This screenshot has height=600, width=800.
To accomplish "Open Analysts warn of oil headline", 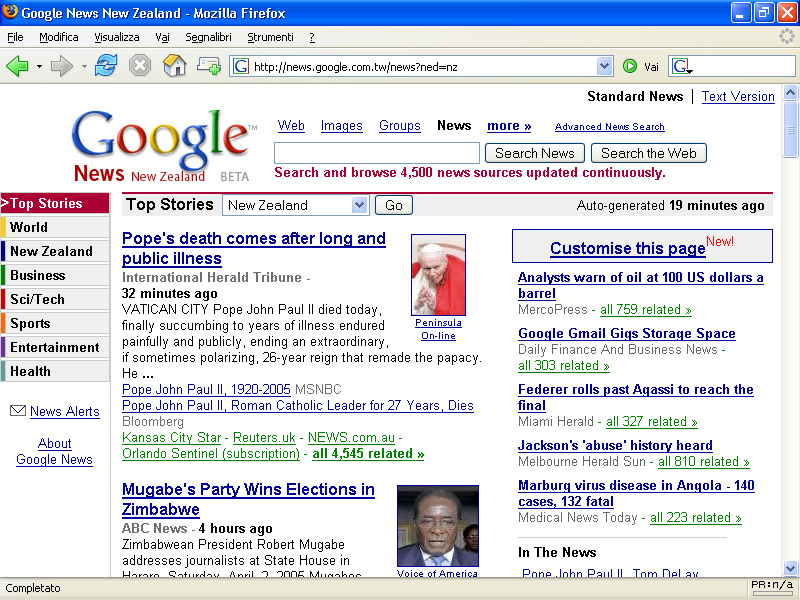I will tap(640, 285).
